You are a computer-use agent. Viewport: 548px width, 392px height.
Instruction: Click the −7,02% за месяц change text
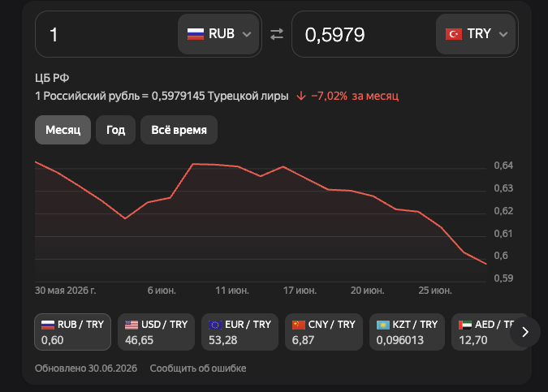pos(355,96)
